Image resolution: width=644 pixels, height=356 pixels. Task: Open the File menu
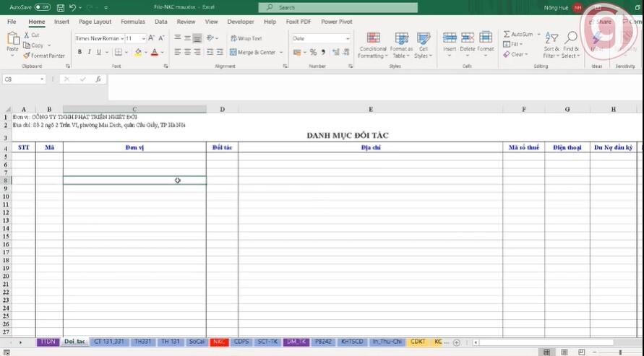[x=12, y=22]
